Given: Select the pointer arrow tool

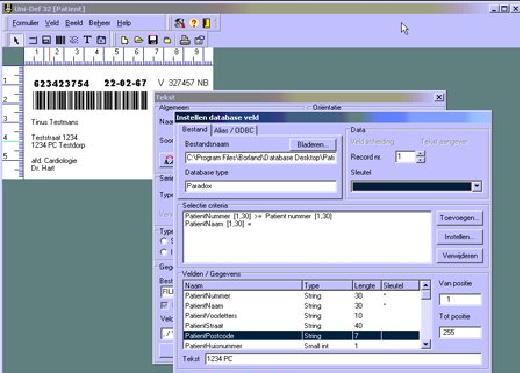Looking at the screenshot, I should click(16, 40).
